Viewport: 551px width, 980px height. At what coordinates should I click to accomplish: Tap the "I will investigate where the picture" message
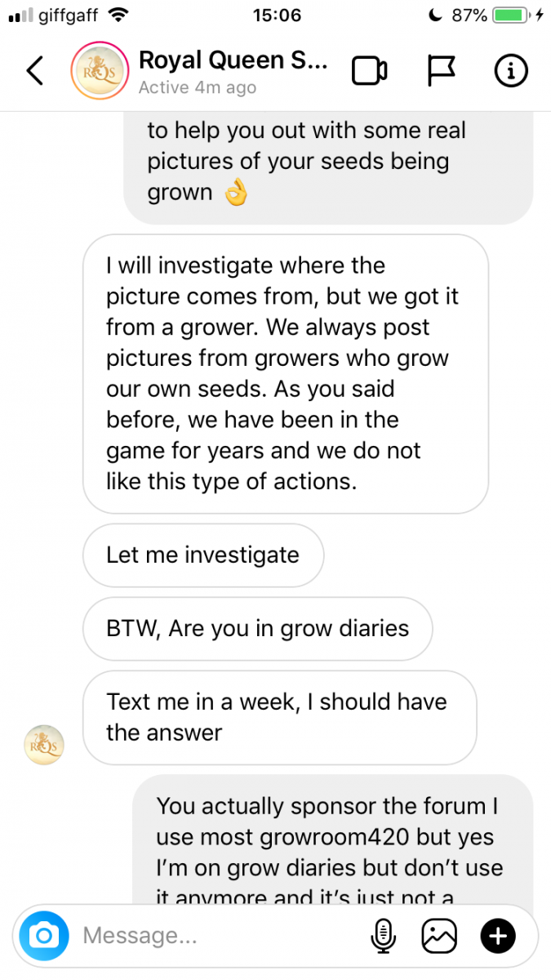[x=285, y=374]
